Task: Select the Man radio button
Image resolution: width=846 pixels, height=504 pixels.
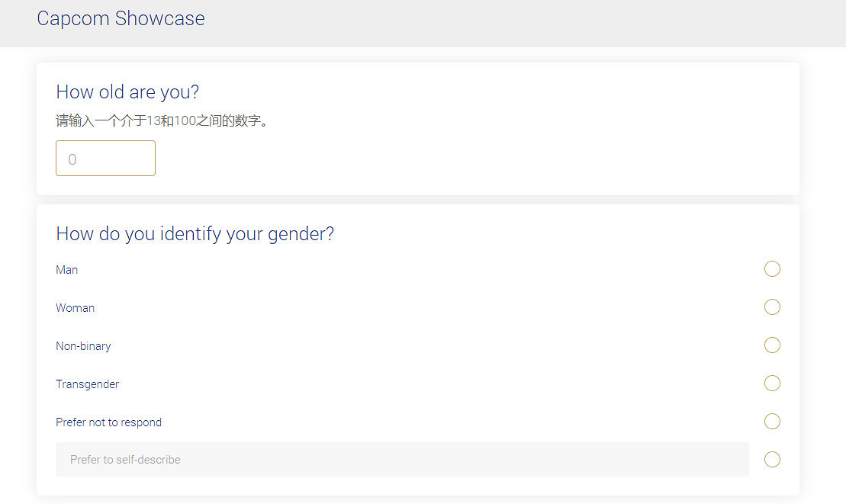Action: click(x=772, y=269)
